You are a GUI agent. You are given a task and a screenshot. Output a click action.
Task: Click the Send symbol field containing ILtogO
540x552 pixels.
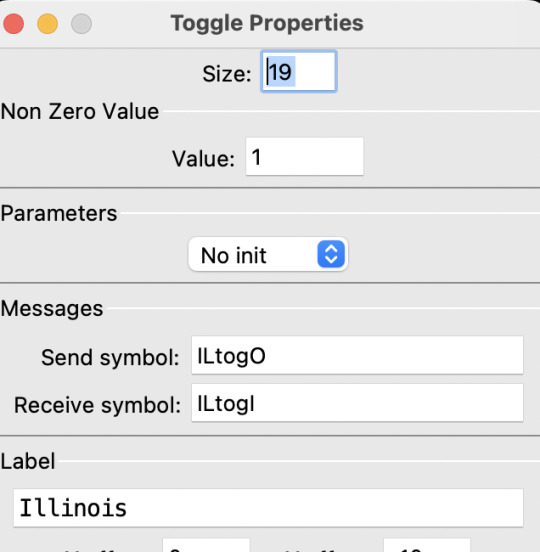pyautogui.click(x=357, y=355)
